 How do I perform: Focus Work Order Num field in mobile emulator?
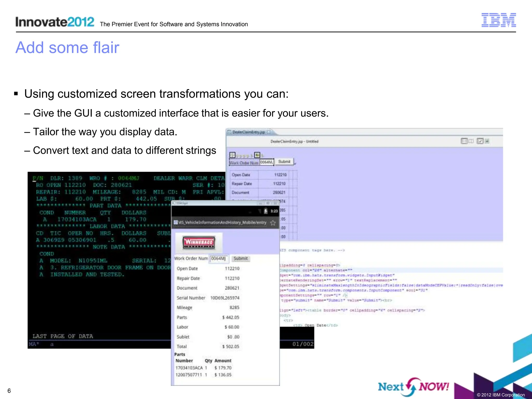tap(219, 258)
